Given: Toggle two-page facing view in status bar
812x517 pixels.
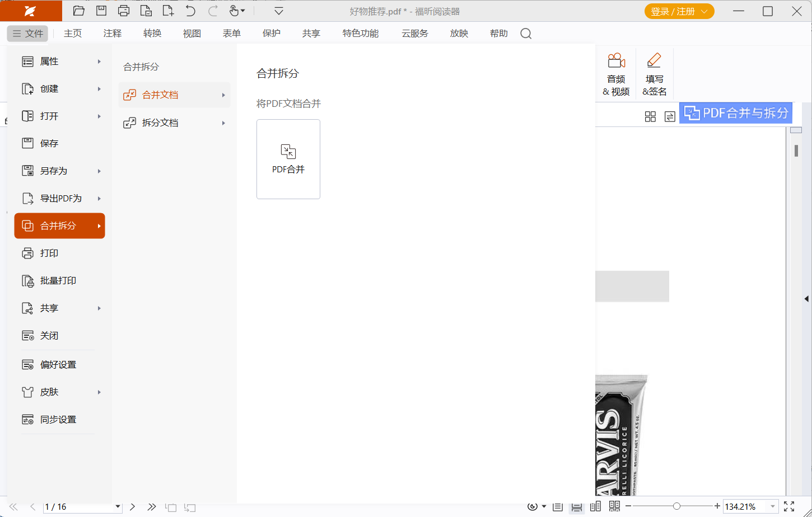Looking at the screenshot, I should pos(595,506).
